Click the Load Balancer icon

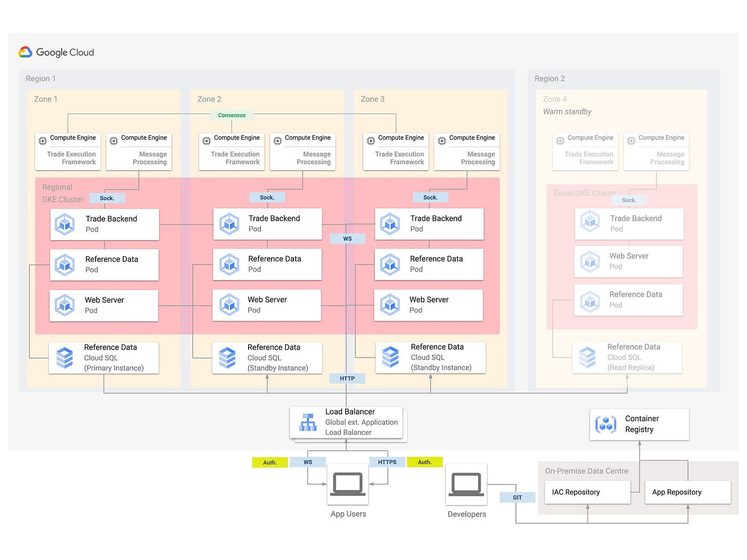[x=308, y=422]
